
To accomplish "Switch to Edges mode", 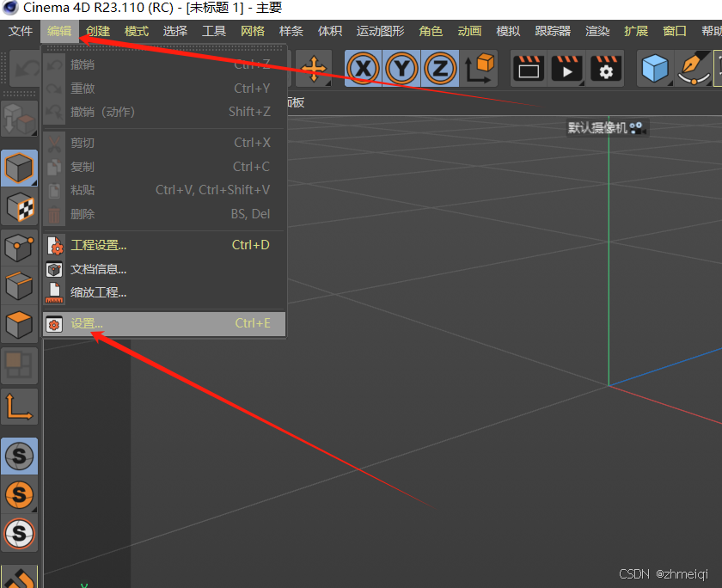I will [19, 286].
